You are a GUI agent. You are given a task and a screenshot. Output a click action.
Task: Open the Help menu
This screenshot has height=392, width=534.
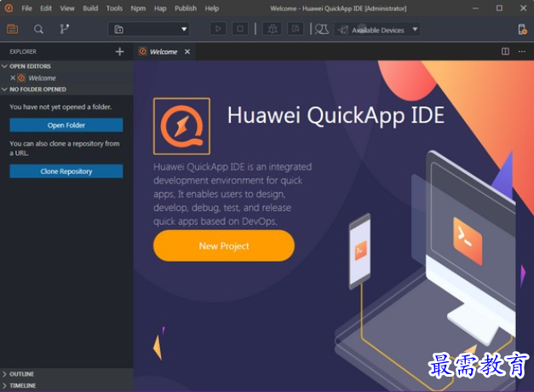(212, 9)
